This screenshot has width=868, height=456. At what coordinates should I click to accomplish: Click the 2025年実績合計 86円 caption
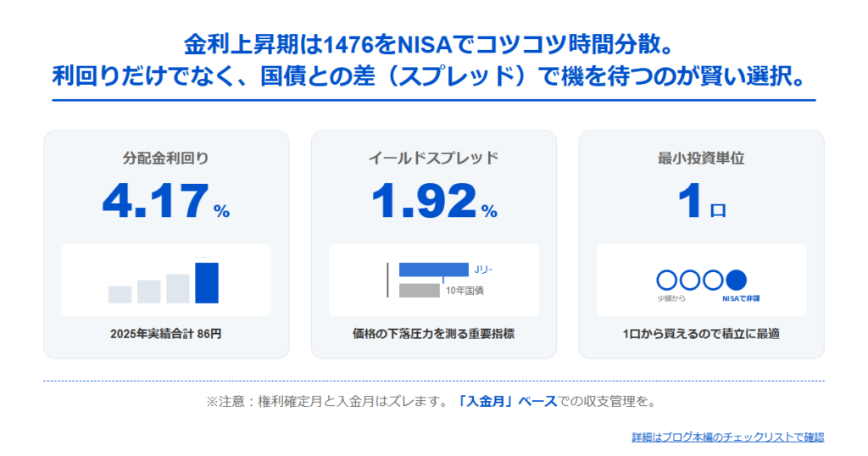(x=166, y=334)
